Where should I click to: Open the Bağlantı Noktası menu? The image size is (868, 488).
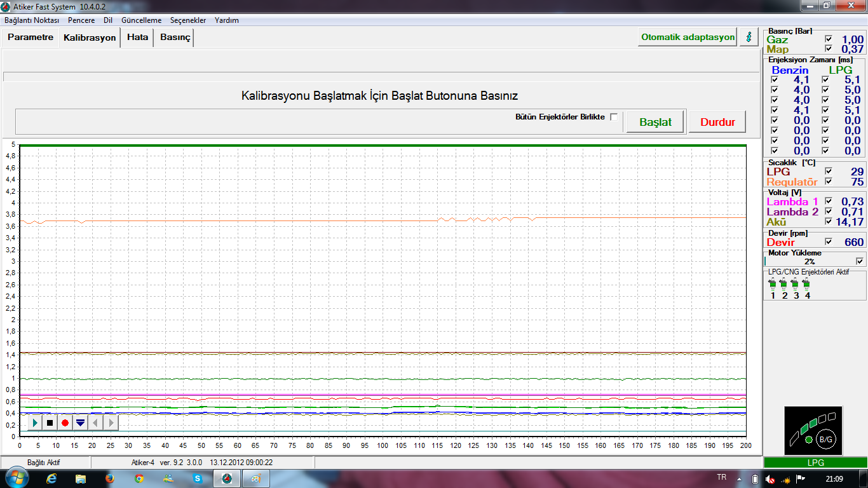coord(32,20)
